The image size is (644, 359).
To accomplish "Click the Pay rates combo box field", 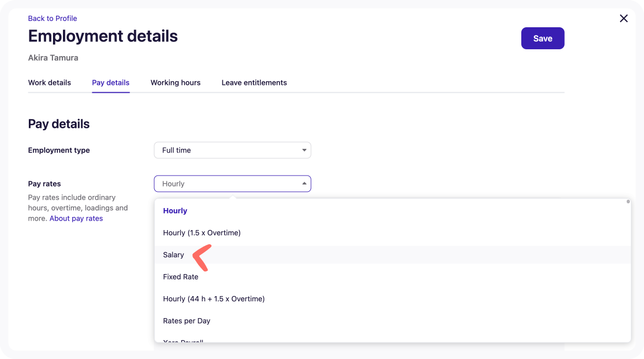I will point(226,184).
